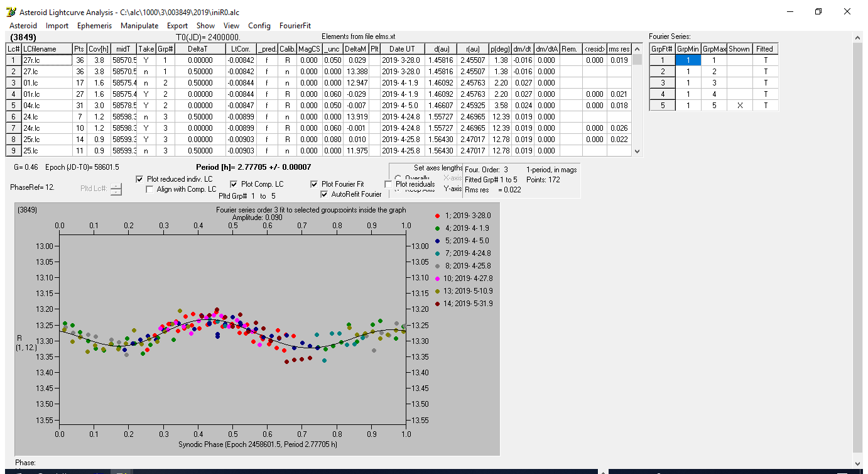The image size is (868, 474).
Task: Select row 5 header for 04r.lc
Action: pyautogui.click(x=14, y=105)
